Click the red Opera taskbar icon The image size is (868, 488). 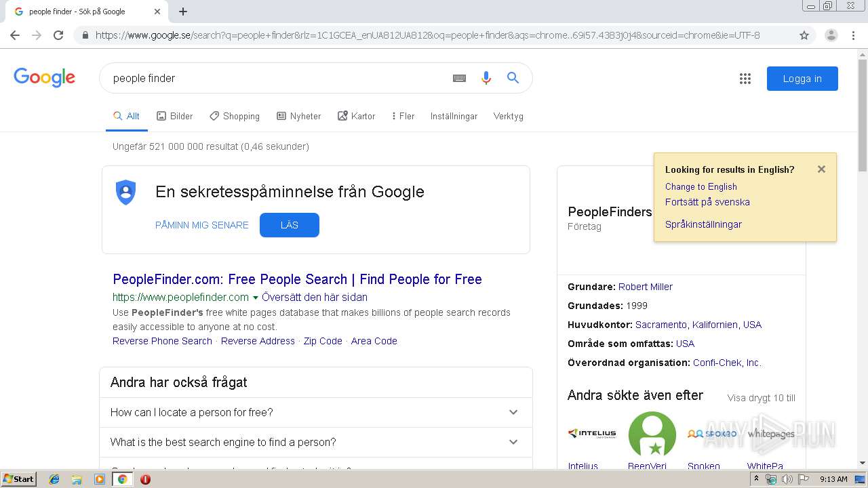(x=145, y=479)
